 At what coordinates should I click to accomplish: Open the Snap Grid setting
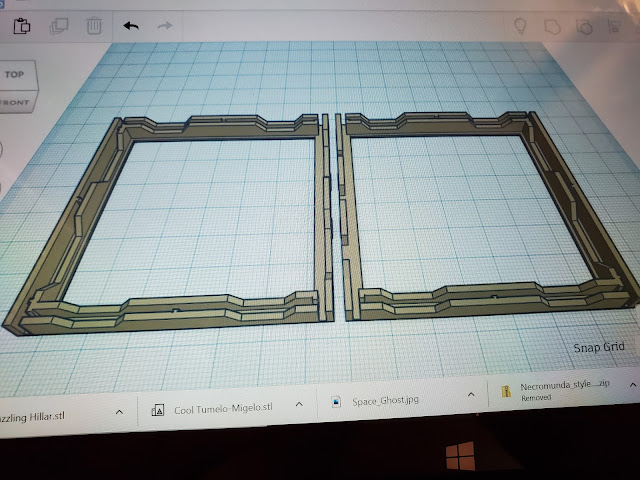(599, 347)
